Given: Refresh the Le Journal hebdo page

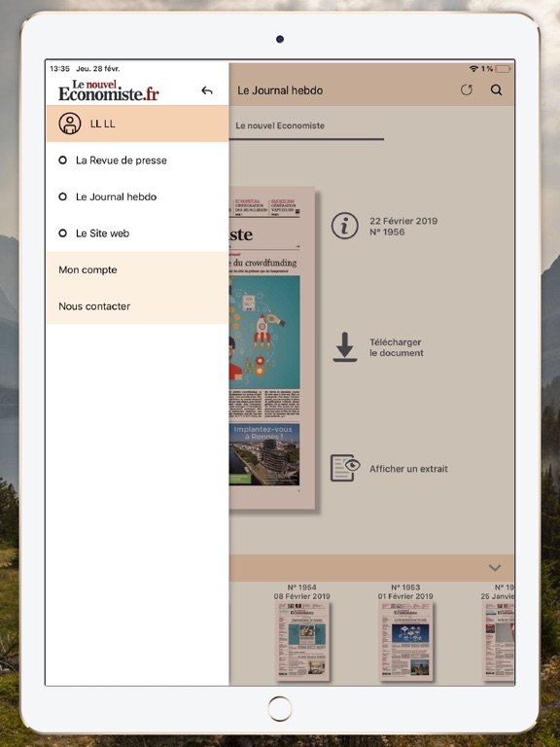Looking at the screenshot, I should tap(467, 90).
